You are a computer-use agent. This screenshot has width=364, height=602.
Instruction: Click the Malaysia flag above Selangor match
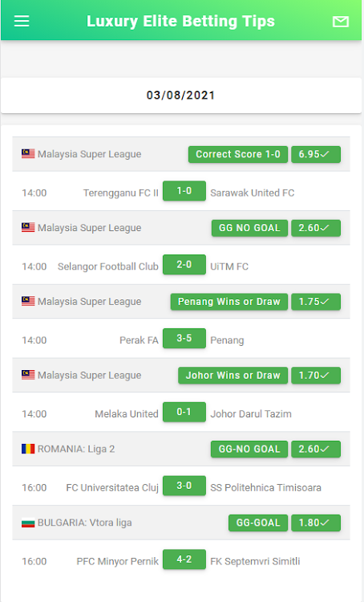(x=28, y=227)
